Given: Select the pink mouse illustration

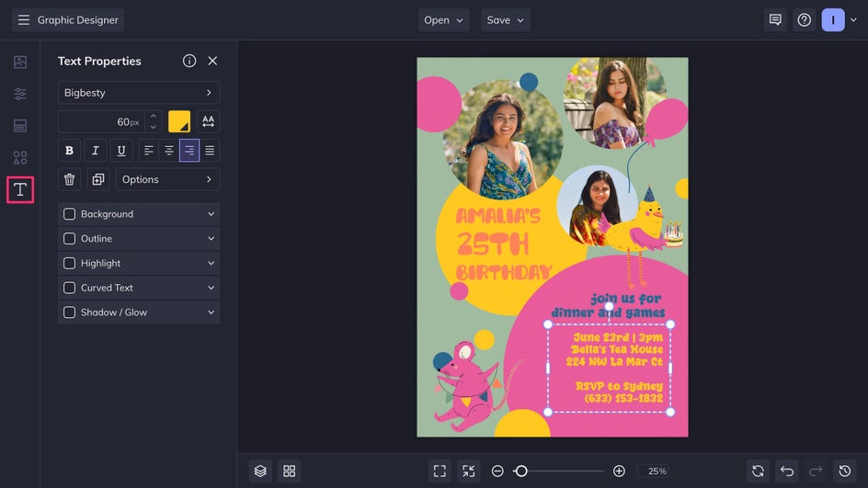Looking at the screenshot, I should click(x=471, y=386).
